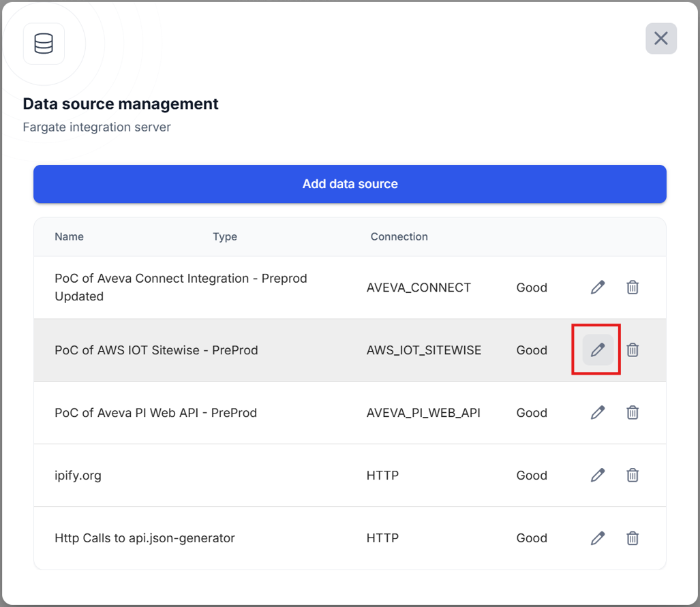Viewport: 700px width, 607px height.
Task: Edit the ipify.org data source
Action: tap(598, 476)
